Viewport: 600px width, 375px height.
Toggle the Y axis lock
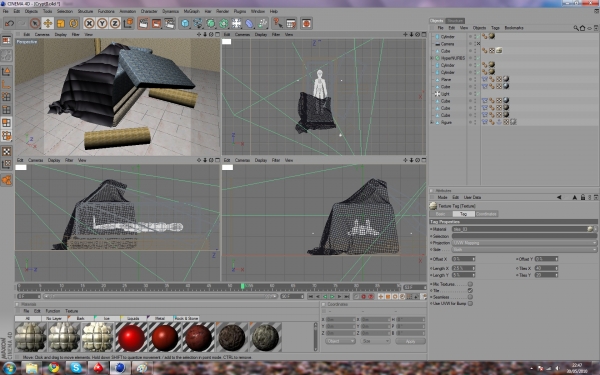(x=102, y=23)
